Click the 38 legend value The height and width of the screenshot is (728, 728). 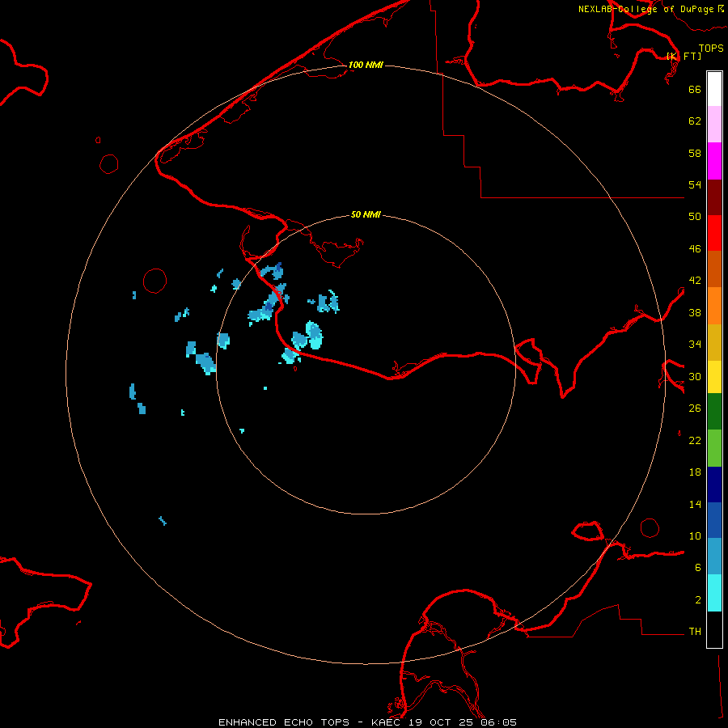(x=695, y=312)
